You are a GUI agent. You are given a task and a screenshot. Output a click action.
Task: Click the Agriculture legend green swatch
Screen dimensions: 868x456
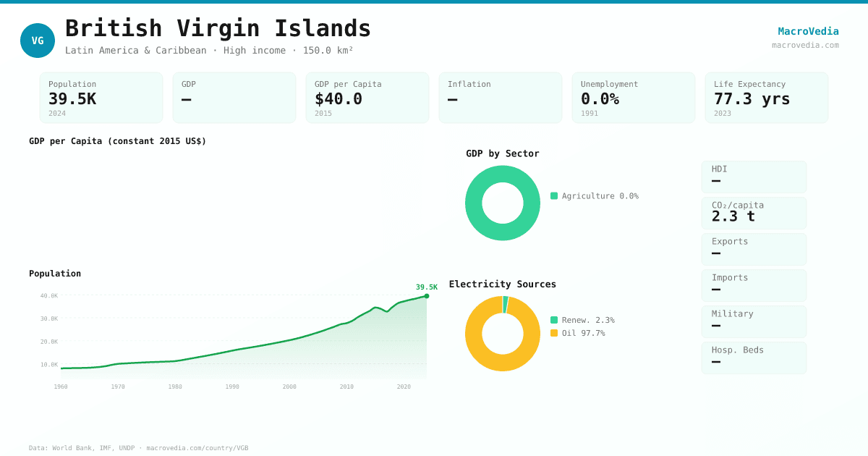click(554, 196)
